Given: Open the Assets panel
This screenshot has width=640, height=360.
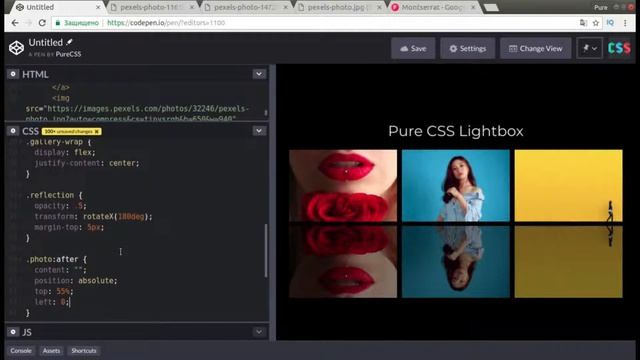Looking at the screenshot, I should (51, 351).
